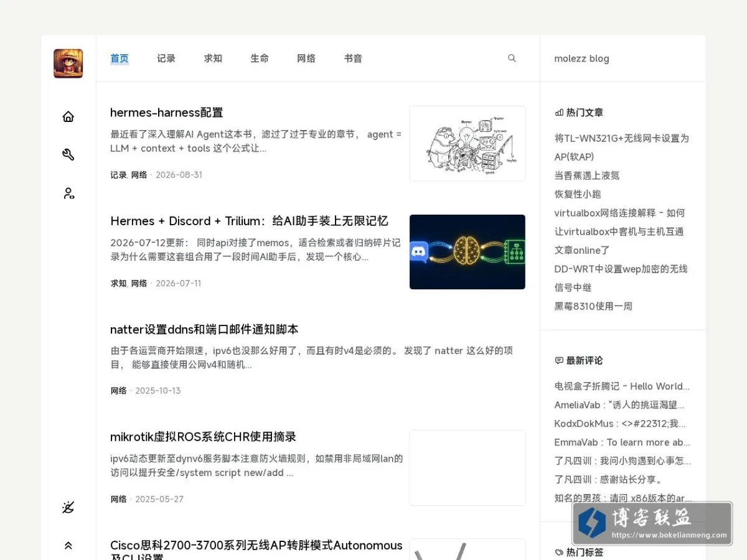Open the KodxDokMus comment entry
This screenshot has height=560, width=747.
(620, 424)
